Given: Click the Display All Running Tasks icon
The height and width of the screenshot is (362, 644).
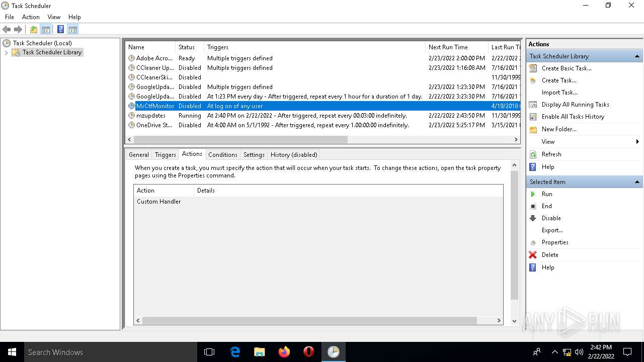Looking at the screenshot, I should click(x=533, y=105).
